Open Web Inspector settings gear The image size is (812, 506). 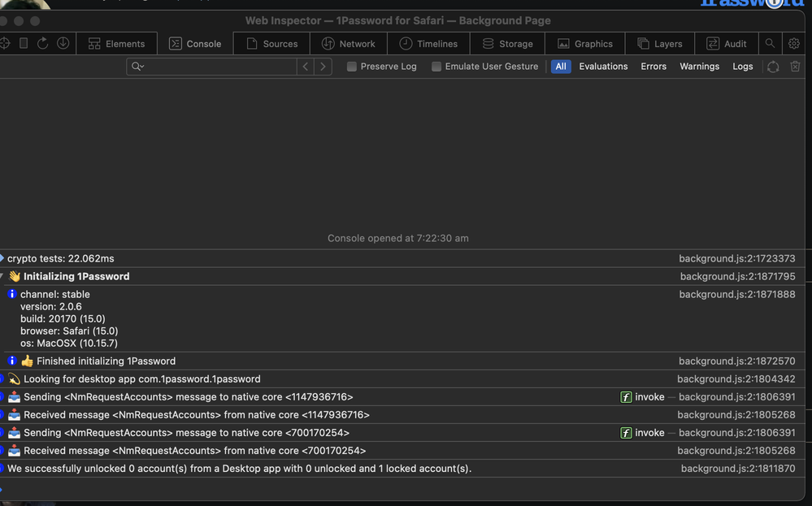click(793, 44)
